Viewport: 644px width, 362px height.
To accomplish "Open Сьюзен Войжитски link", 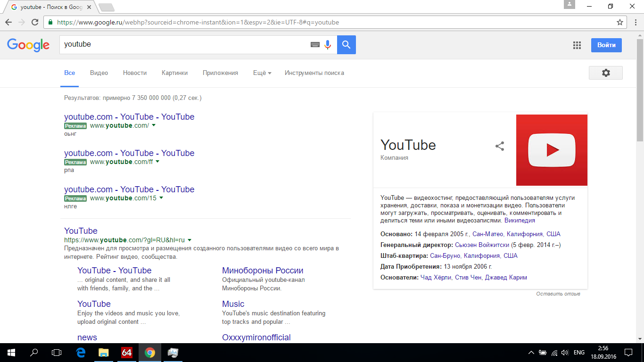I will click(x=482, y=245).
